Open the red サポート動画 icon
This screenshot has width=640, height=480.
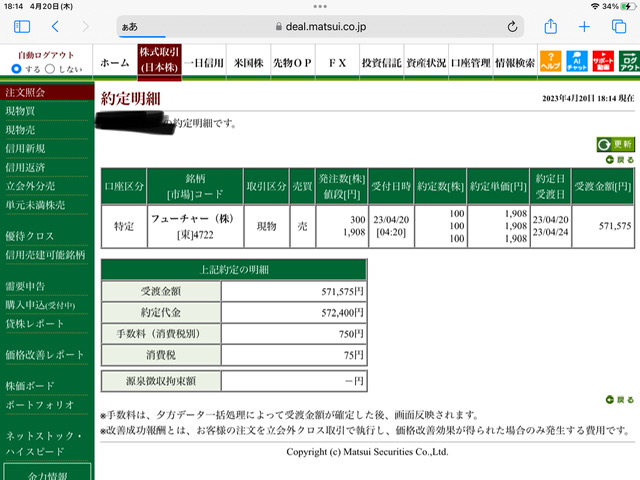click(x=603, y=61)
